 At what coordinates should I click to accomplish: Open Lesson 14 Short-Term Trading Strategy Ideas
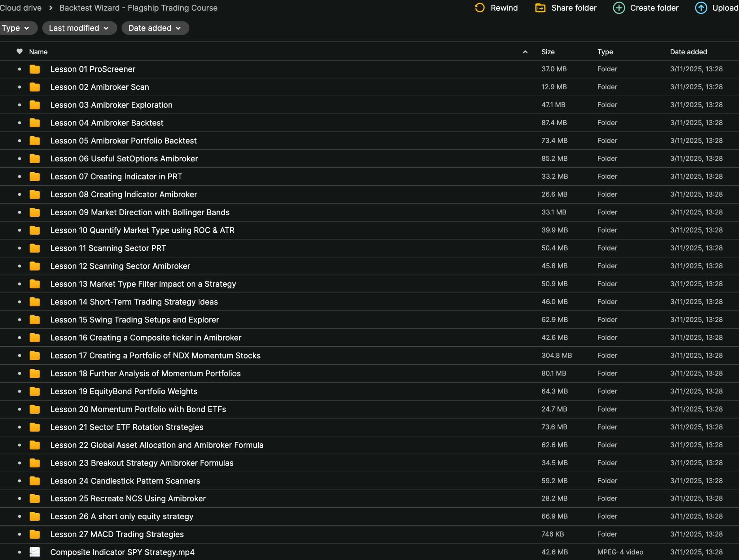[134, 302]
